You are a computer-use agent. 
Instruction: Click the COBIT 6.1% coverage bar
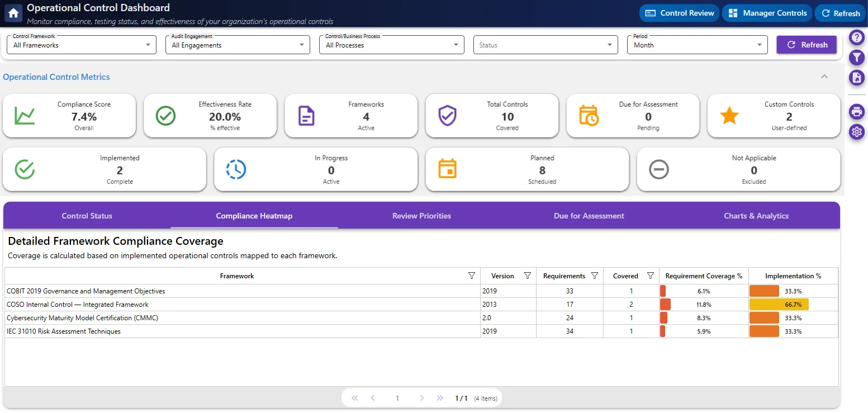[663, 291]
